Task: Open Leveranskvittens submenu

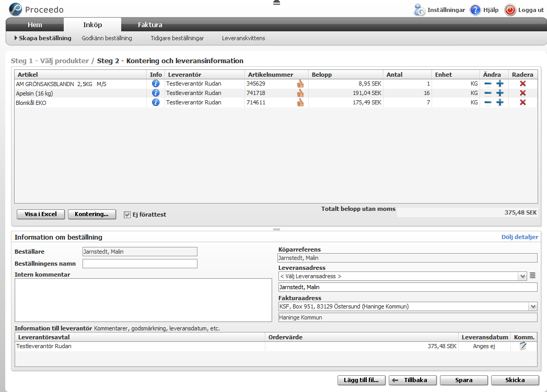Action: pyautogui.click(x=243, y=38)
